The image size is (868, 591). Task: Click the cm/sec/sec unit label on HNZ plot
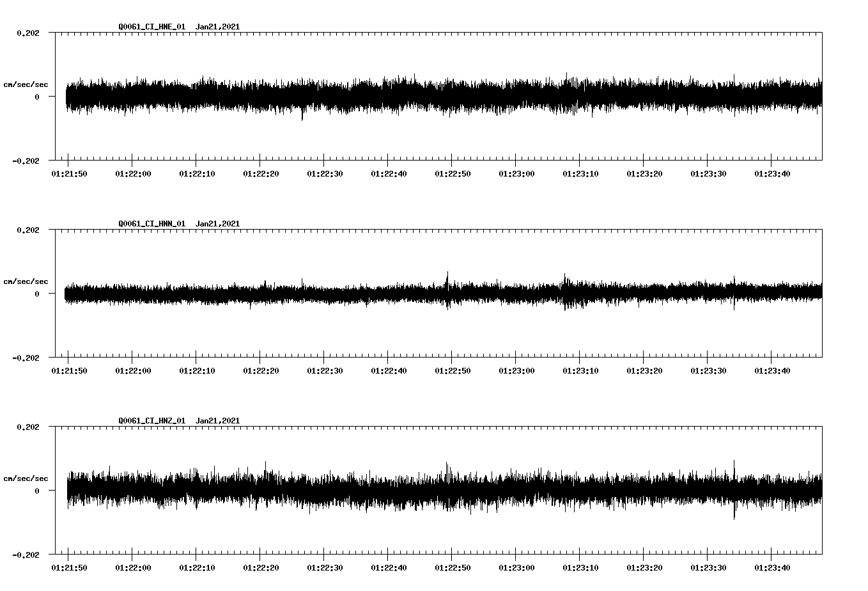(x=27, y=477)
